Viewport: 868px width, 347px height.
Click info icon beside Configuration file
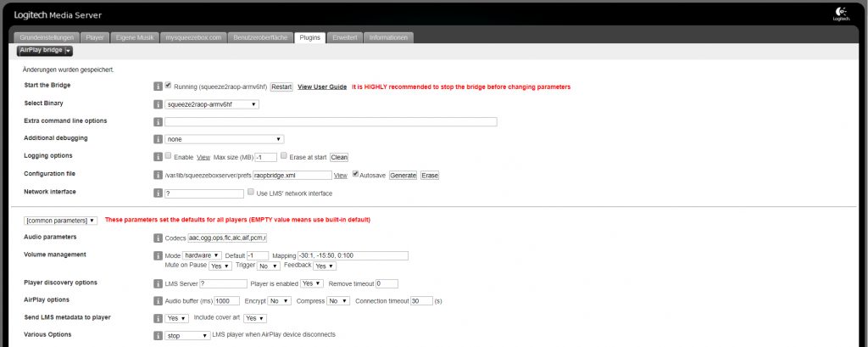[x=158, y=175]
